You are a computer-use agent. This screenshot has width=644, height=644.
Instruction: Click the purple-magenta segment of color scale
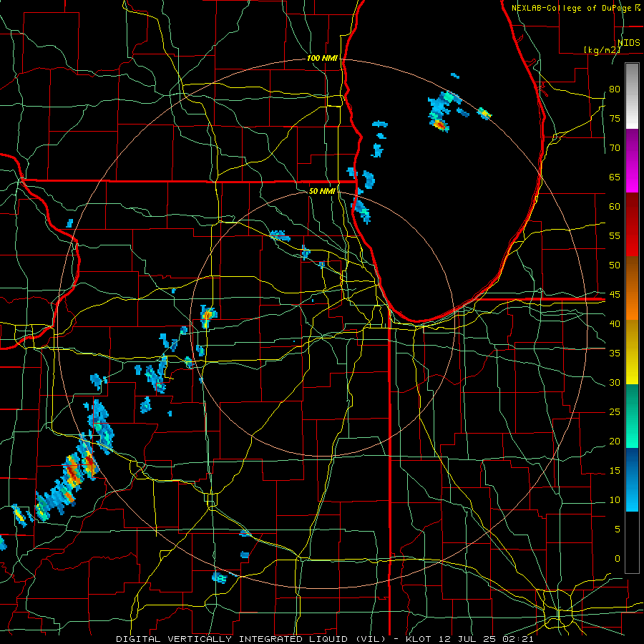pyautogui.click(x=632, y=161)
